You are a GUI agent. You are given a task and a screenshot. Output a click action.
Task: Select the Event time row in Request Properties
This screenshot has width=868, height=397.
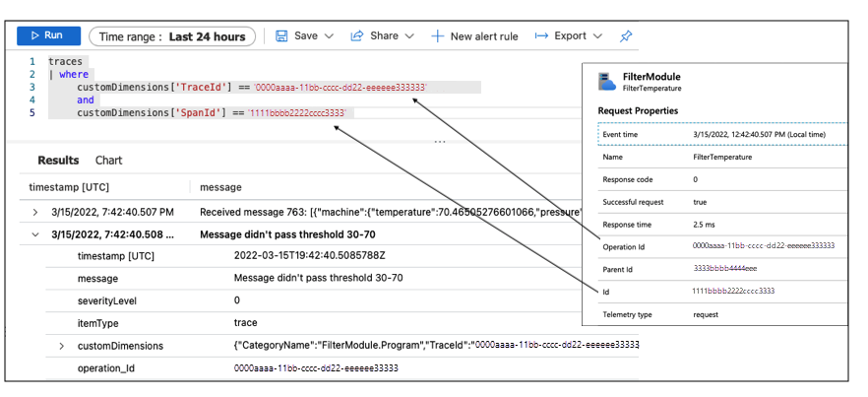[723, 134]
